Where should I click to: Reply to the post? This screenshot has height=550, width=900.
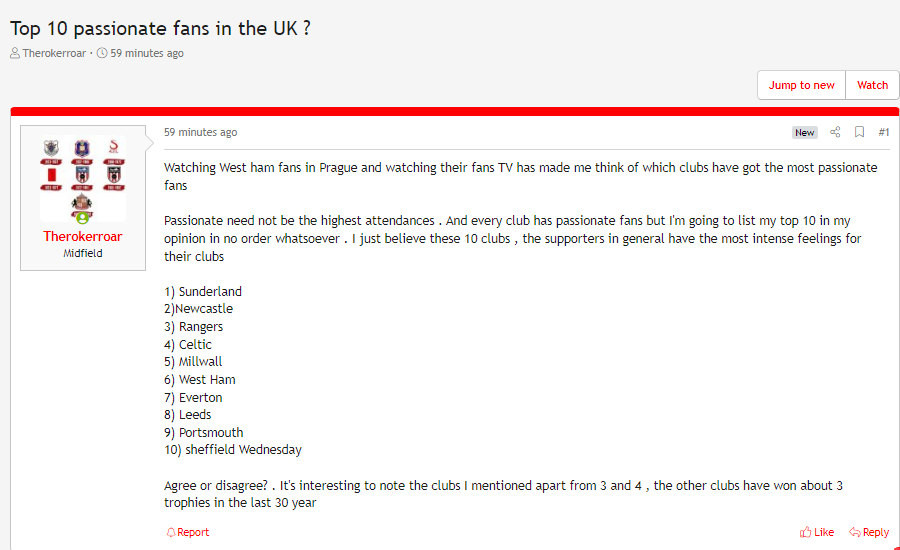point(869,532)
